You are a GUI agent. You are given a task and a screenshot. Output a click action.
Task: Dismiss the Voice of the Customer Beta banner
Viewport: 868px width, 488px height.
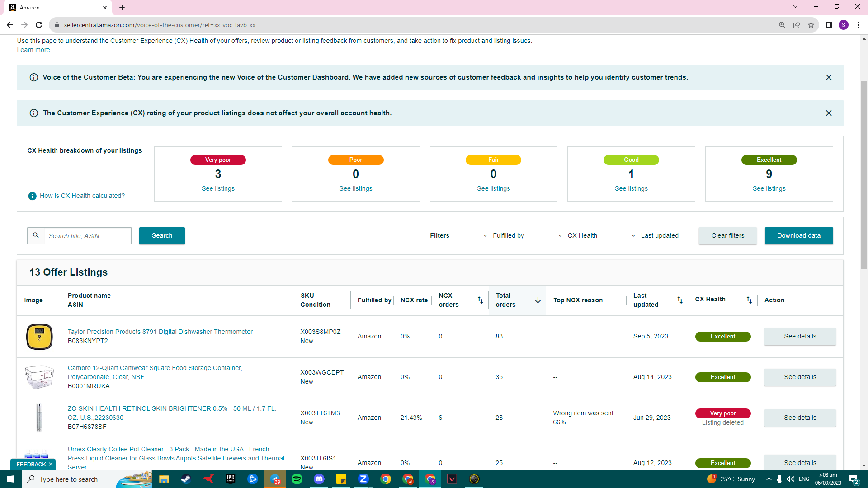pyautogui.click(x=829, y=77)
